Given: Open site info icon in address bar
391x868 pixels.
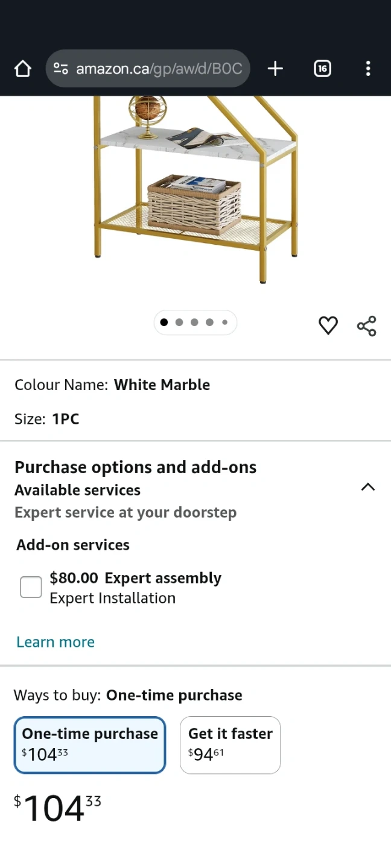Looking at the screenshot, I should point(60,69).
